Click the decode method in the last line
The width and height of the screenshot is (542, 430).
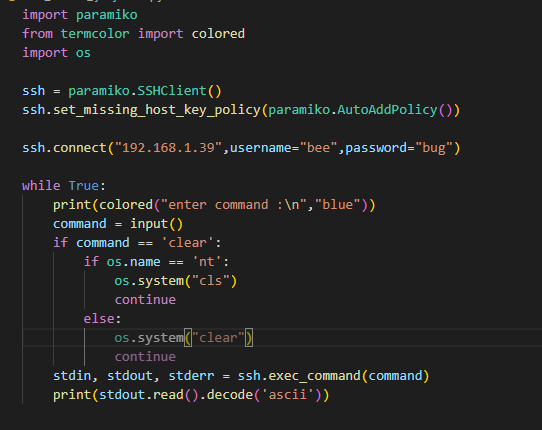tap(230, 395)
